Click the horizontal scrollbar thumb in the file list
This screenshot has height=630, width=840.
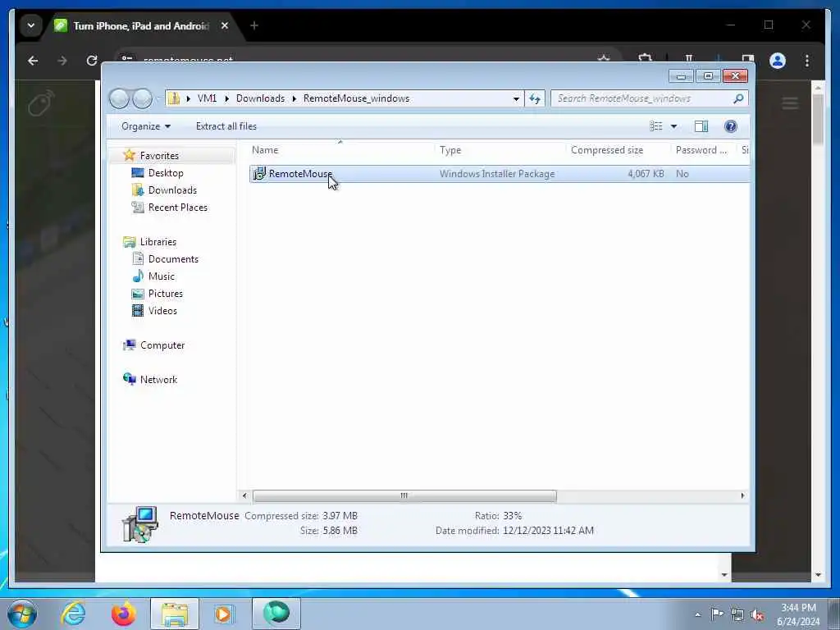(404, 495)
